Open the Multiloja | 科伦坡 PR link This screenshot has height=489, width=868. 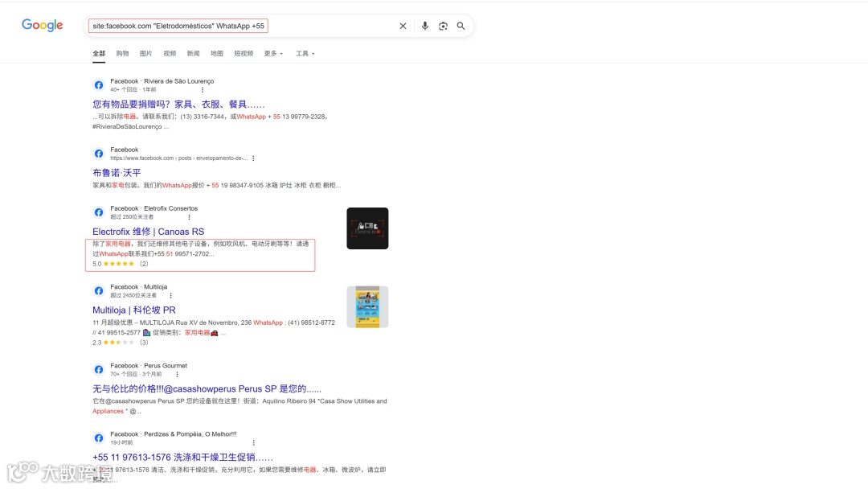pyautogui.click(x=134, y=310)
